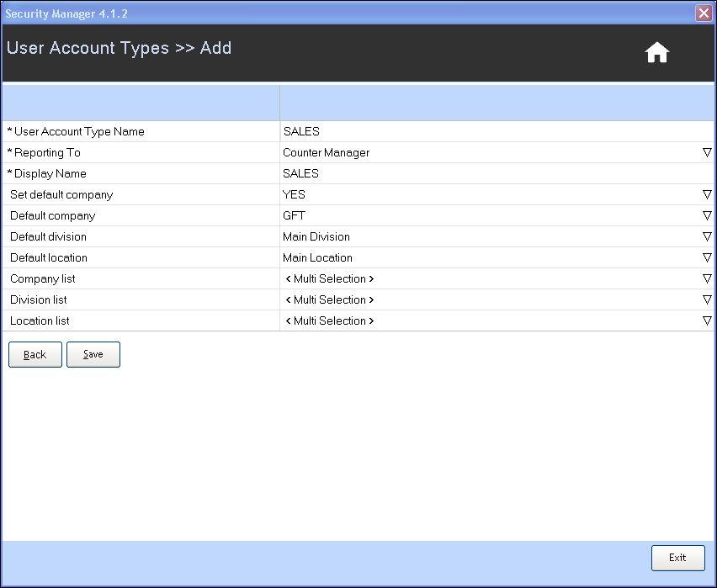
Task: Open the Location list multi-selection arrow
Action: pyautogui.click(x=707, y=320)
